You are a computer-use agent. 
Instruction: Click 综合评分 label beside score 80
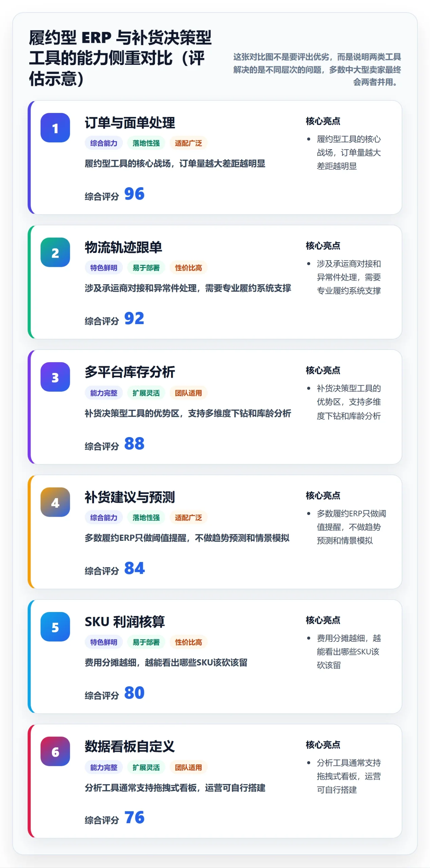point(102,696)
